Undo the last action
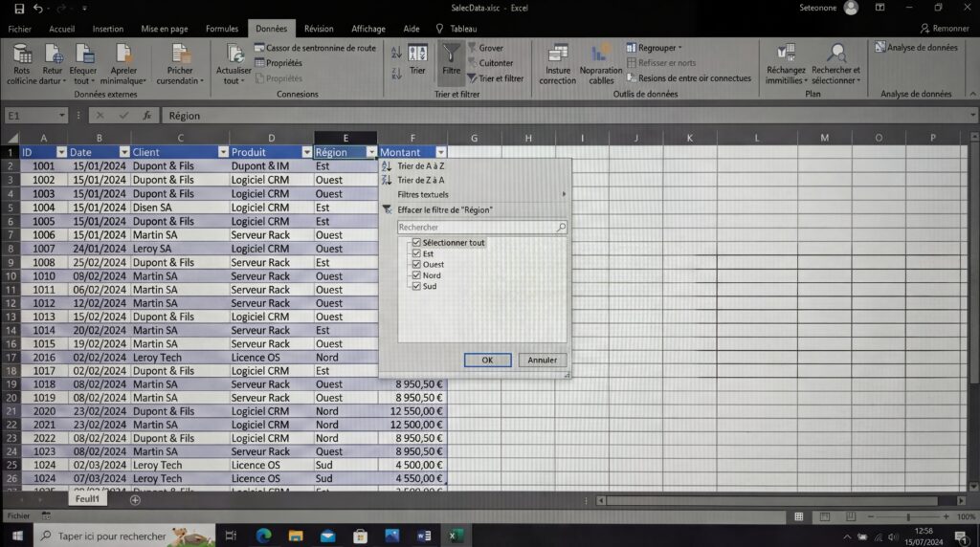 point(38,8)
